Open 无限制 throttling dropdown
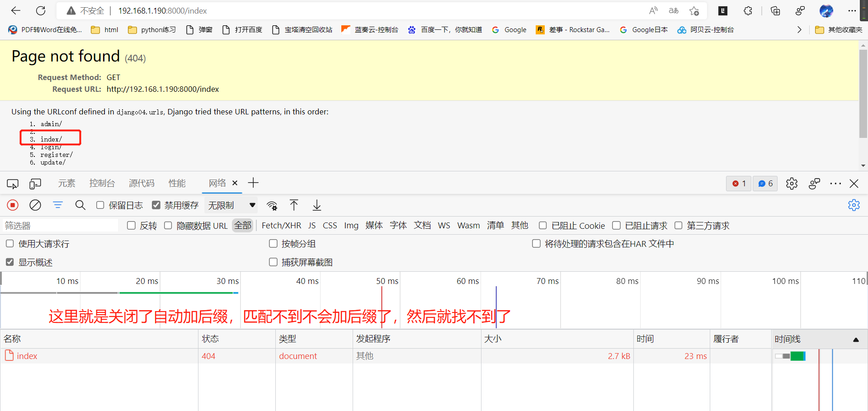 (x=231, y=205)
